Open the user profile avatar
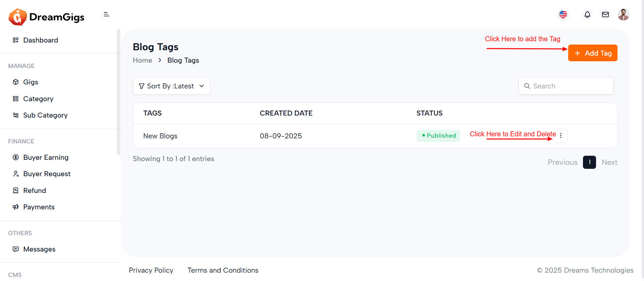Screen dimensions: 644x281 pos(623,15)
